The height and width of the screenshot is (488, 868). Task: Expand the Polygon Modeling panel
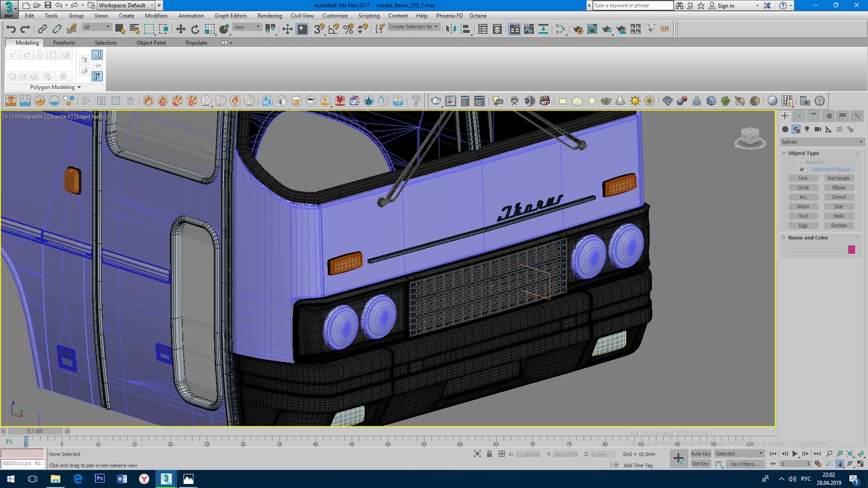pos(55,87)
